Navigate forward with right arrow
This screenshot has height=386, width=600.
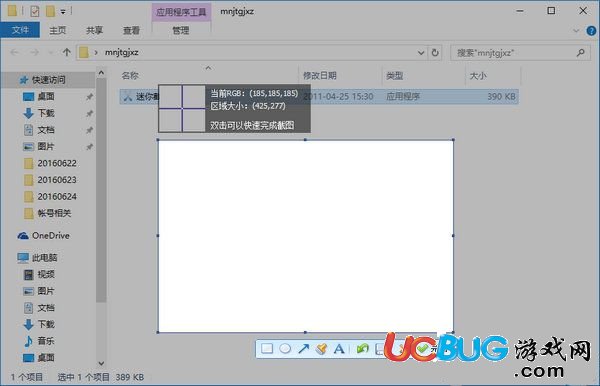34,52
